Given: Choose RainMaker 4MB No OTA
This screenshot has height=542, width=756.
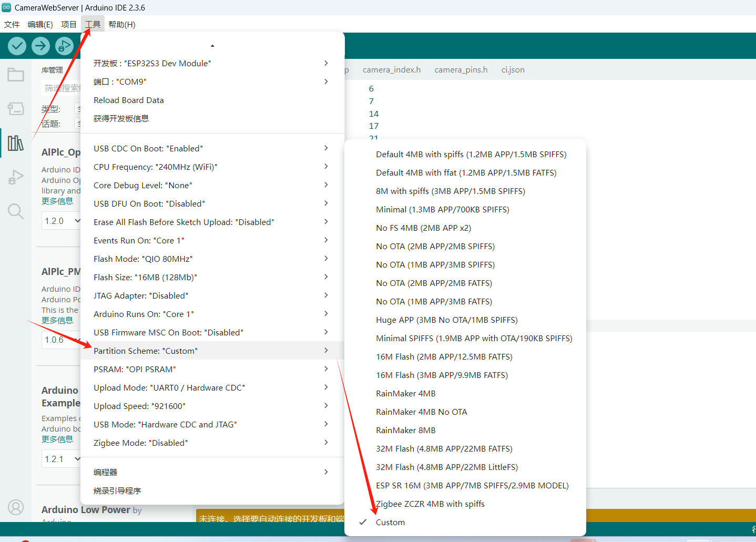Looking at the screenshot, I should click(465, 412).
